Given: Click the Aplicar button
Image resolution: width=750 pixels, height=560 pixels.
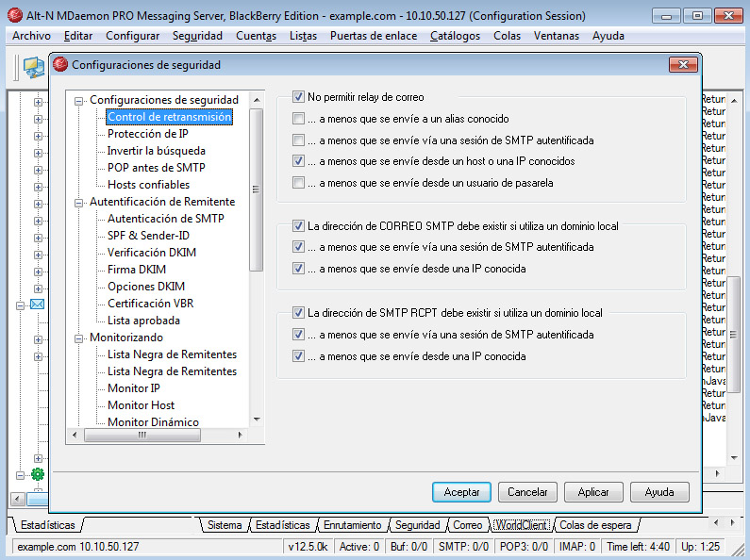Looking at the screenshot, I should (593, 492).
